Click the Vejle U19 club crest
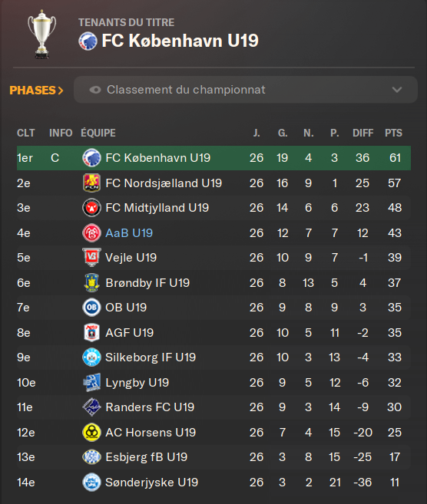The image size is (427, 504). pos(91,257)
